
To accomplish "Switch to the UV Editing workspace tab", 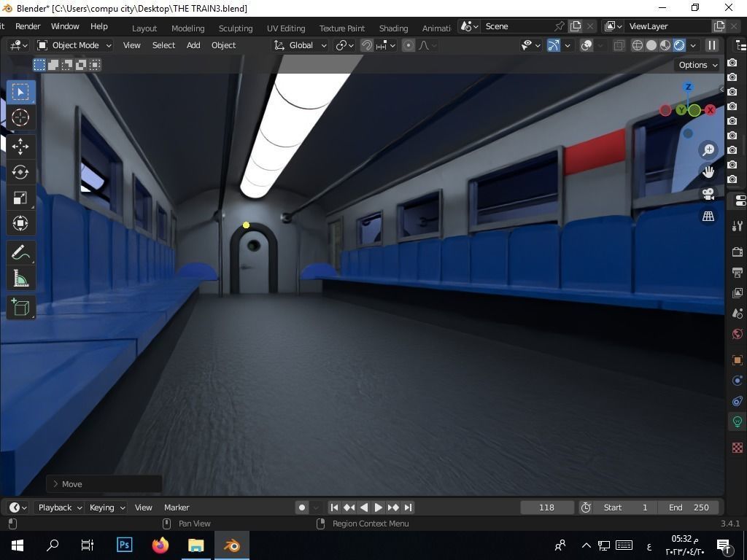I will click(x=286, y=28).
